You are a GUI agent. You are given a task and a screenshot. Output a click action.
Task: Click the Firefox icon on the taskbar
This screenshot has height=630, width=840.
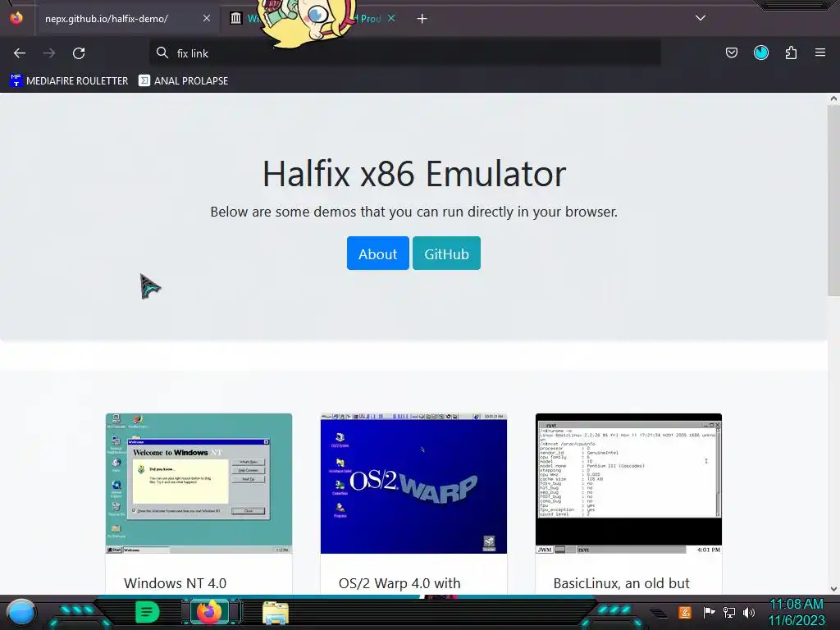(x=209, y=612)
